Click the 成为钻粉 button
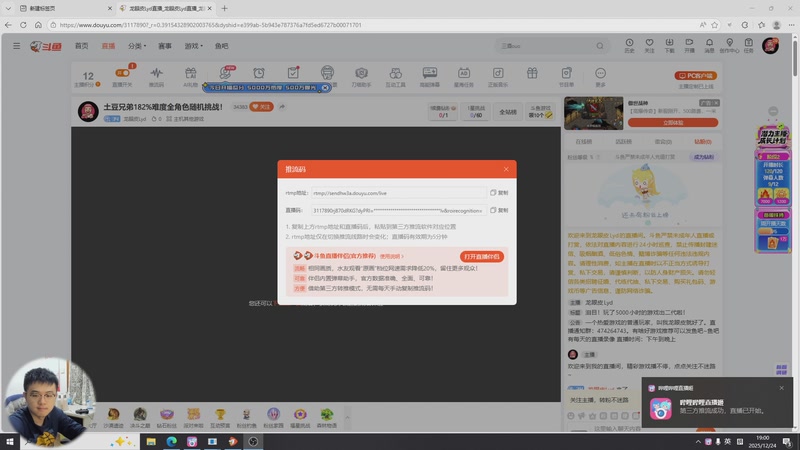This screenshot has height=450, width=800. pos(704,157)
